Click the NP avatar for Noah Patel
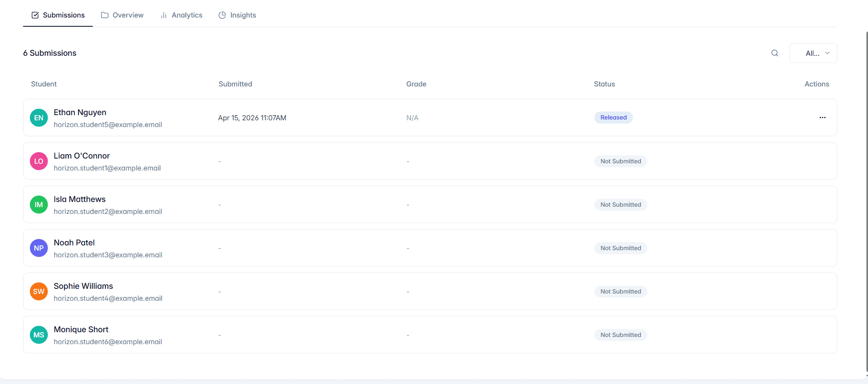The height and width of the screenshot is (384, 868). [39, 248]
